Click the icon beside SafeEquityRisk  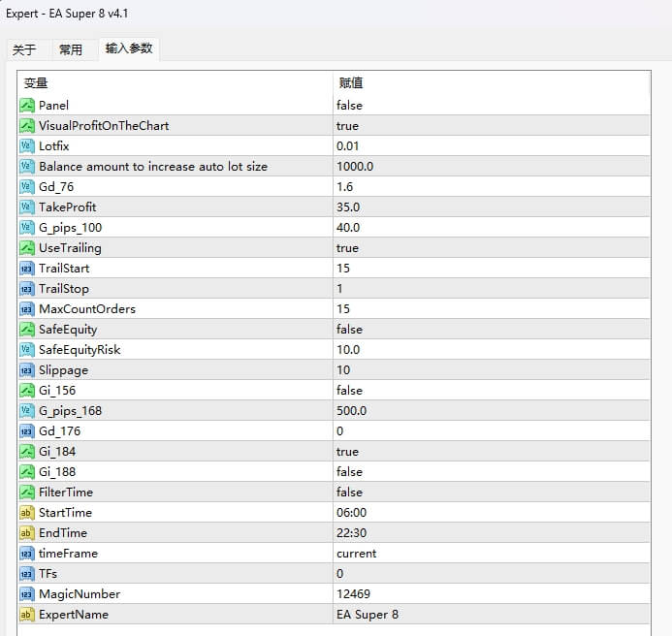(26, 350)
